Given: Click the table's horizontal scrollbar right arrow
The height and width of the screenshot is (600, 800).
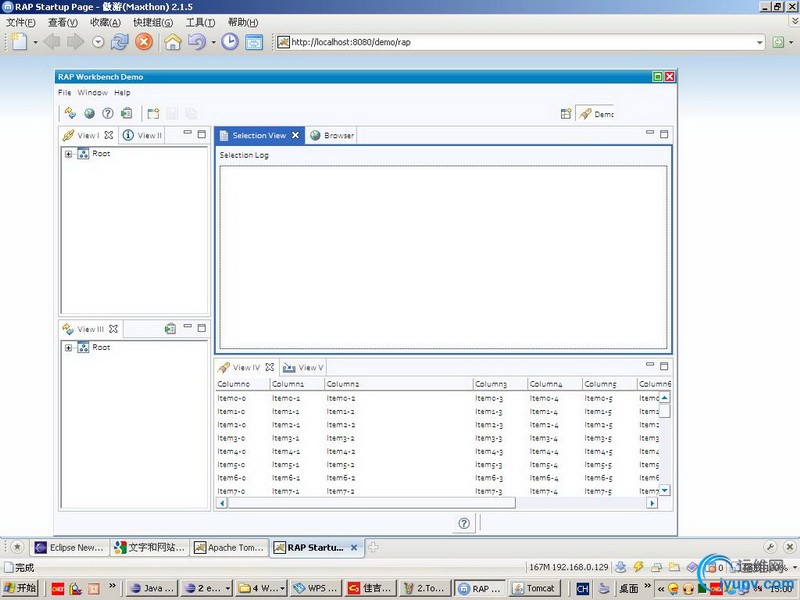Looking at the screenshot, I should (x=652, y=503).
